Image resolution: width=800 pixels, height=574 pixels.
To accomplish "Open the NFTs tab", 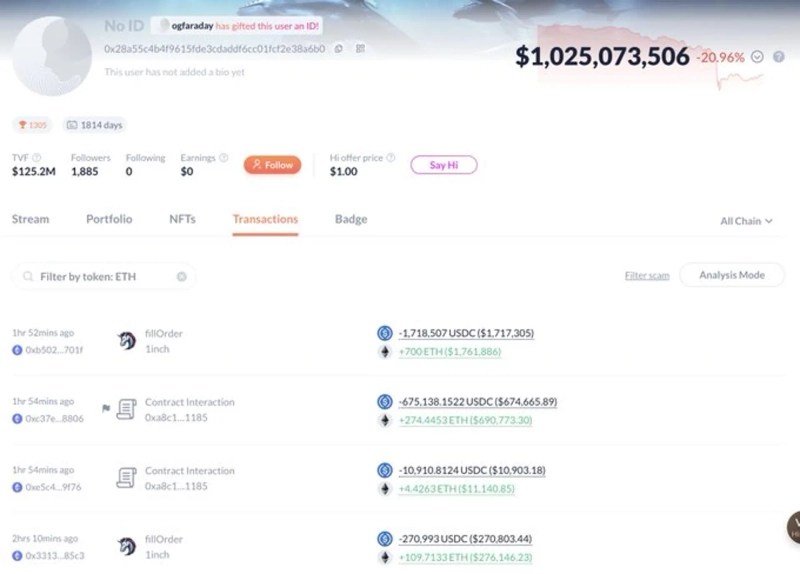I will point(182,219).
